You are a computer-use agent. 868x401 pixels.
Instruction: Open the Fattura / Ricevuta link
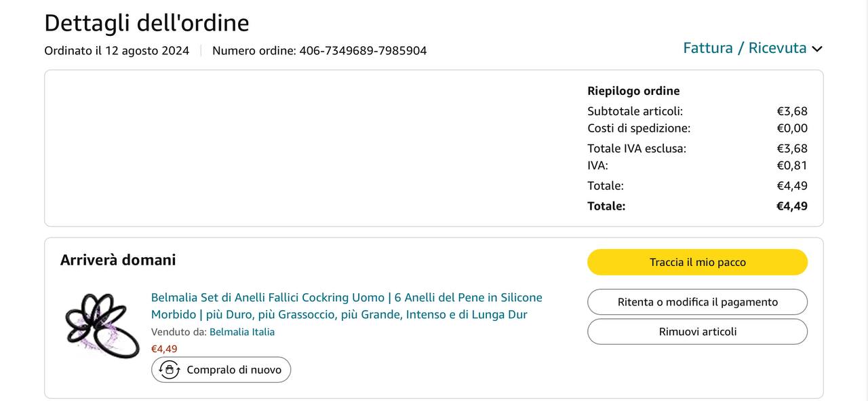[x=744, y=48]
